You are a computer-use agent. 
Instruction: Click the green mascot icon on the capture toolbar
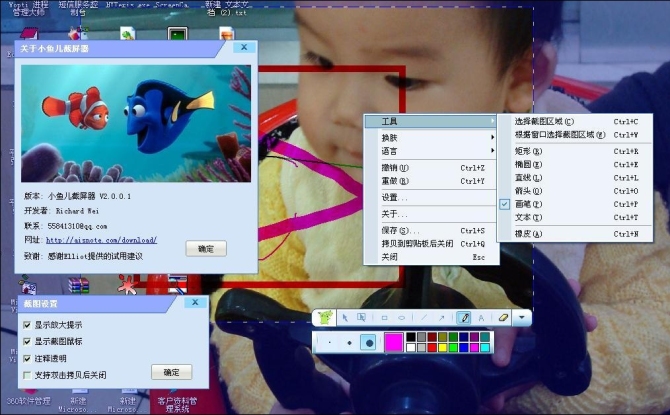pyautogui.click(x=325, y=318)
